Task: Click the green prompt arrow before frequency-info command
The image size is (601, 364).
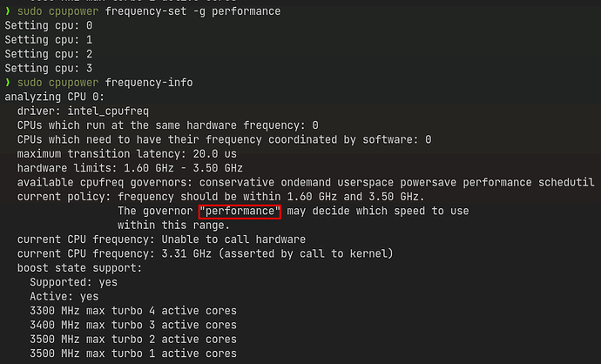Action: pyautogui.click(x=8, y=83)
